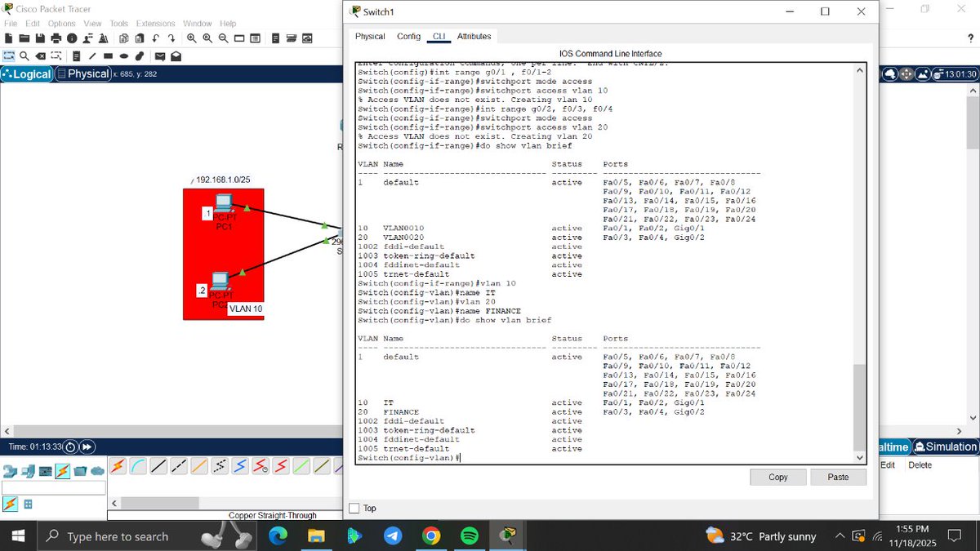The height and width of the screenshot is (551, 980).
Task: Select the Inspect magnifying tool
Action: [x=24, y=56]
